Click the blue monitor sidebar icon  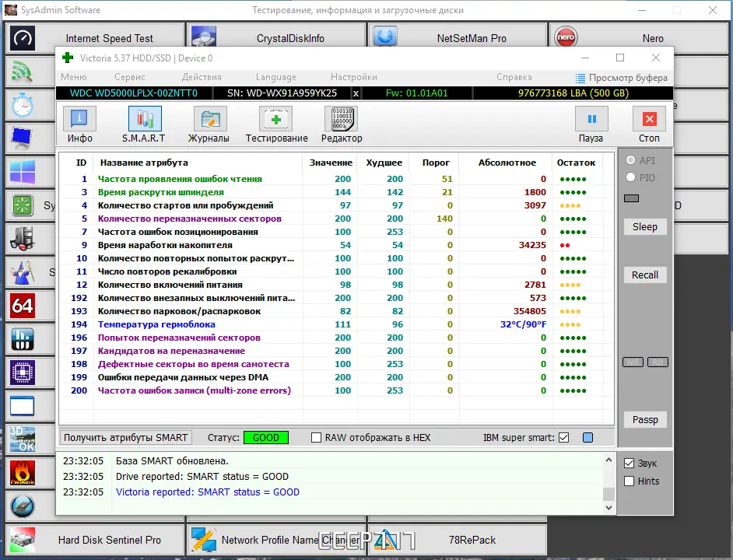pyautogui.click(x=22, y=138)
